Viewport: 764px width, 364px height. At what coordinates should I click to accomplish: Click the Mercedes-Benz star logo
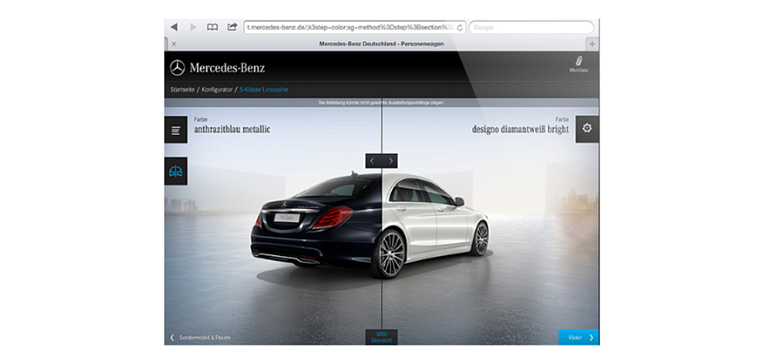pos(177,68)
